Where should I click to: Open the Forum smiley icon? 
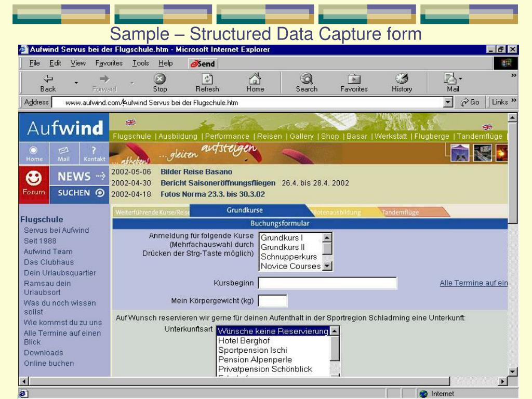(x=34, y=179)
